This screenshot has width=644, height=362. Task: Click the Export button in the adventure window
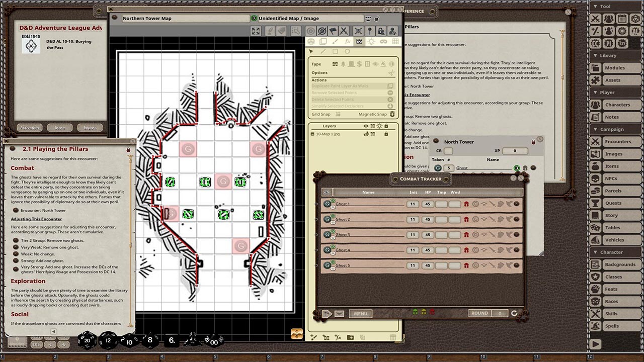[90, 127]
